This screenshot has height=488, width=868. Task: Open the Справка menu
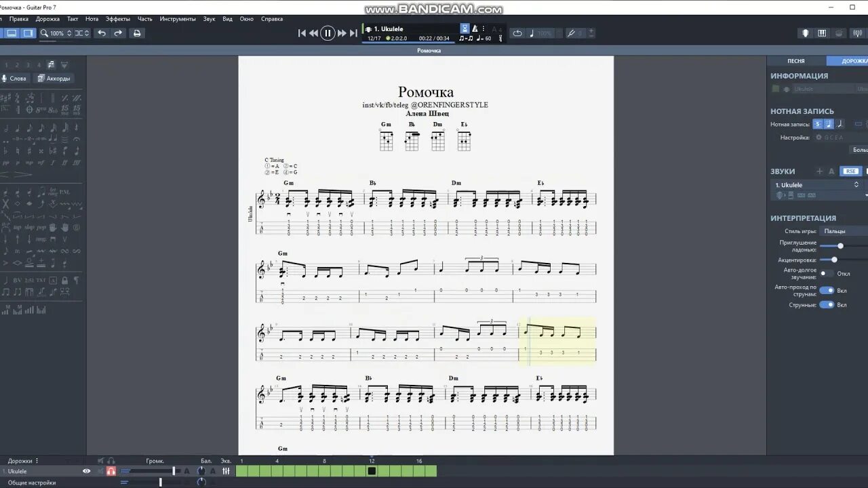coord(272,19)
